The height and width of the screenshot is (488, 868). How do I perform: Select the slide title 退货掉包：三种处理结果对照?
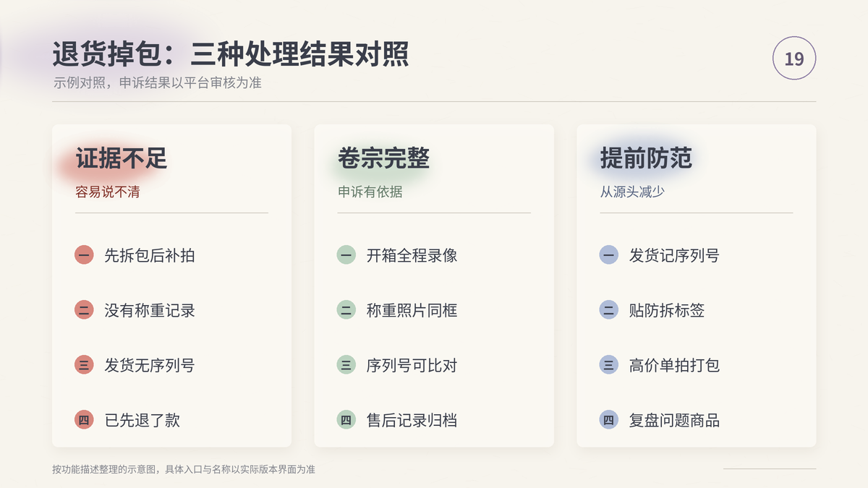(231, 54)
